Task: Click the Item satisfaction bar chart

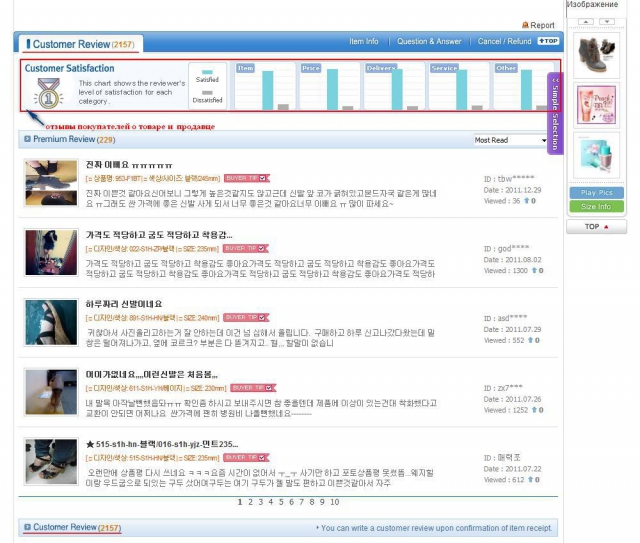Action: coord(265,86)
